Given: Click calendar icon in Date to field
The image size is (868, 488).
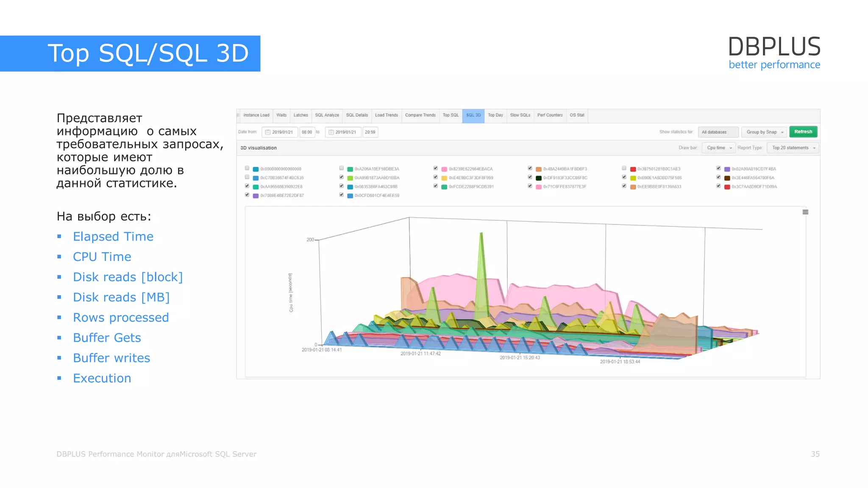Looking at the screenshot, I should pyautogui.click(x=331, y=132).
